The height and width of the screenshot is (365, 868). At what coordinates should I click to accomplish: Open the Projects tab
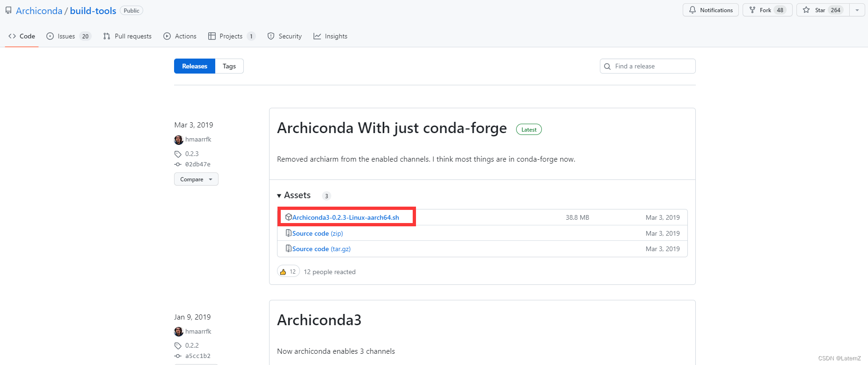click(x=232, y=36)
